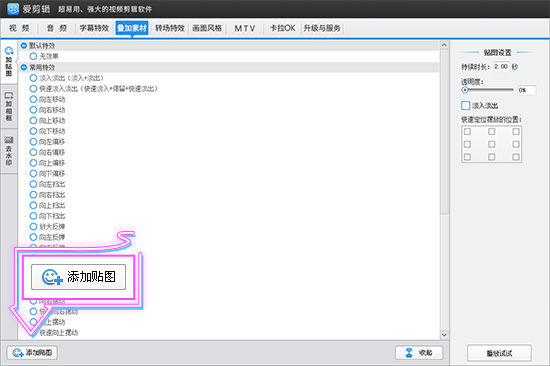The width and height of the screenshot is (550, 366).
Task: Pick the 放大反弹 effect
Action: (x=33, y=226)
